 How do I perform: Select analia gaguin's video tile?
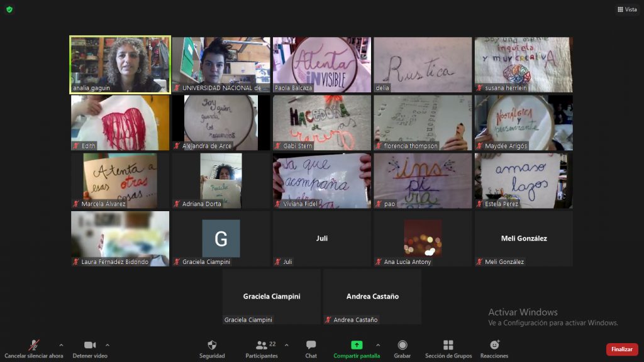(120, 65)
